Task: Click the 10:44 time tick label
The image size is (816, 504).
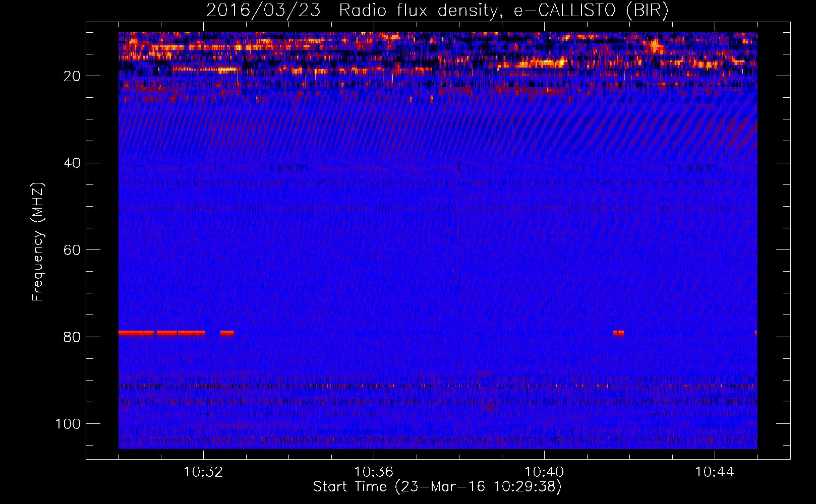Action: 715,472
